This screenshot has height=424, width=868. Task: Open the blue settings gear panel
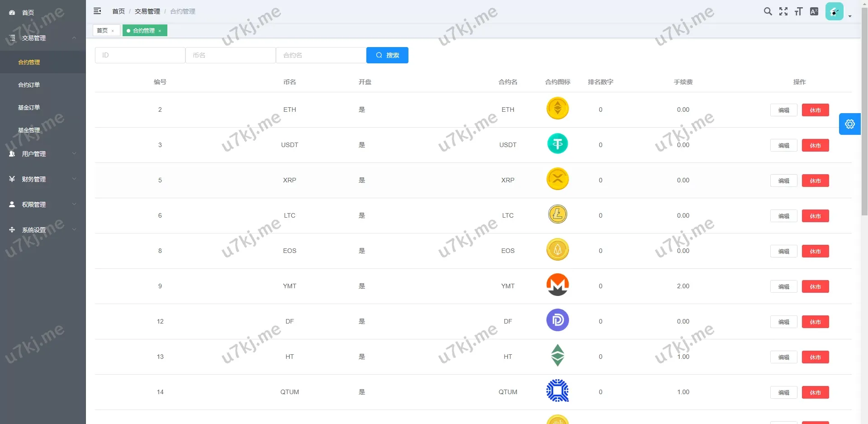[849, 124]
